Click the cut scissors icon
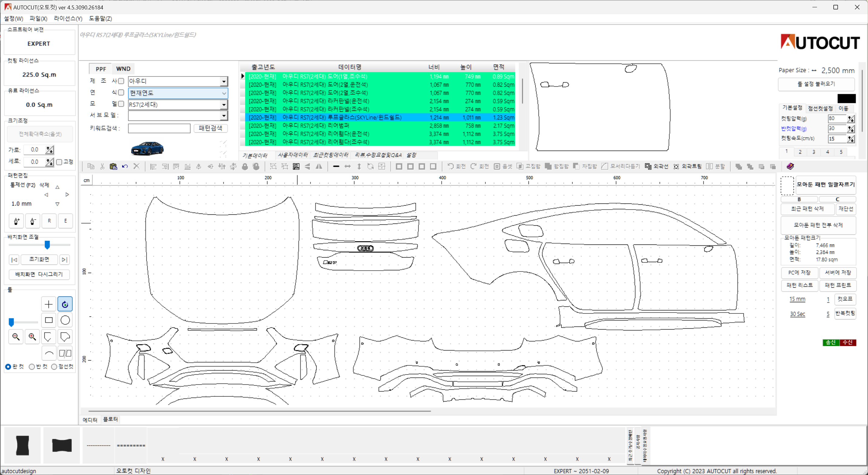868x475 pixels. 102,166
